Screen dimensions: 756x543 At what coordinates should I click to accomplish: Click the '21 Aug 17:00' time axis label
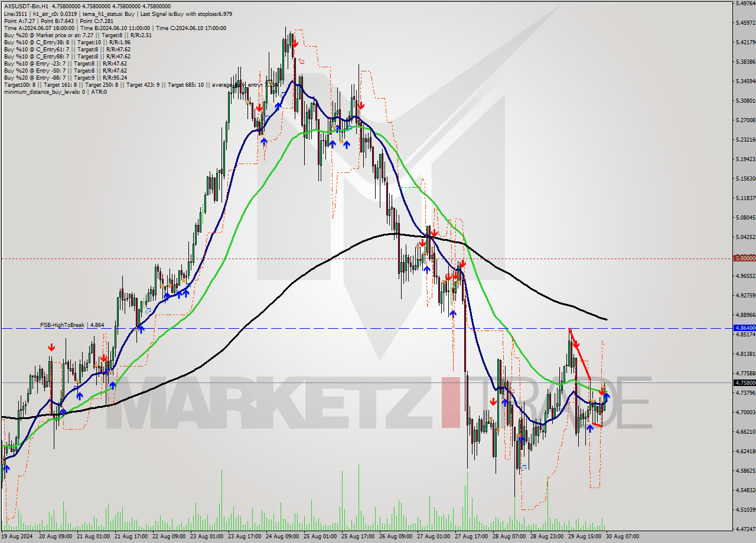coord(132,537)
